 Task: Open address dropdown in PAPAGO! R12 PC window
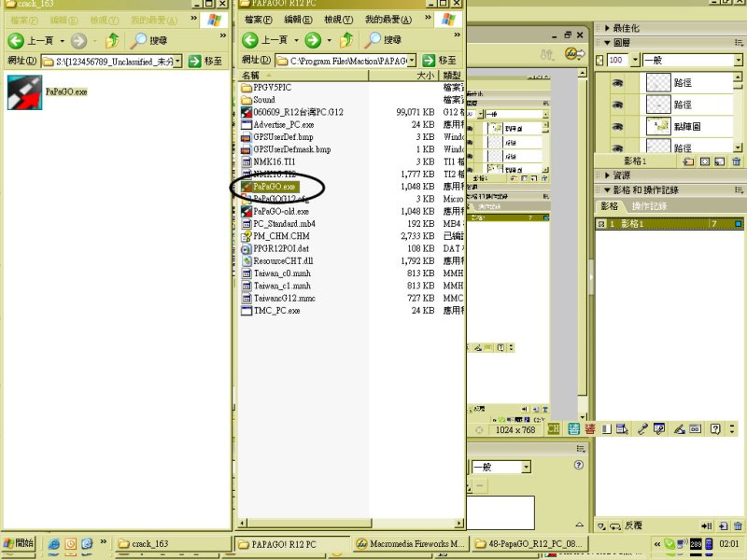coord(412,61)
